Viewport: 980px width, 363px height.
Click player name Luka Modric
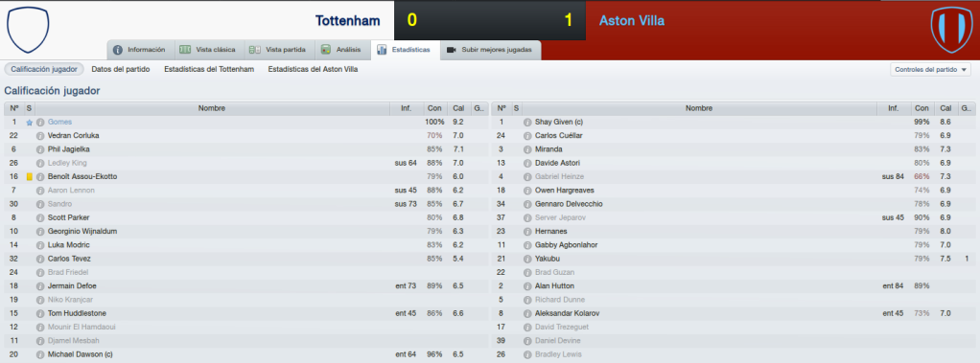click(68, 245)
